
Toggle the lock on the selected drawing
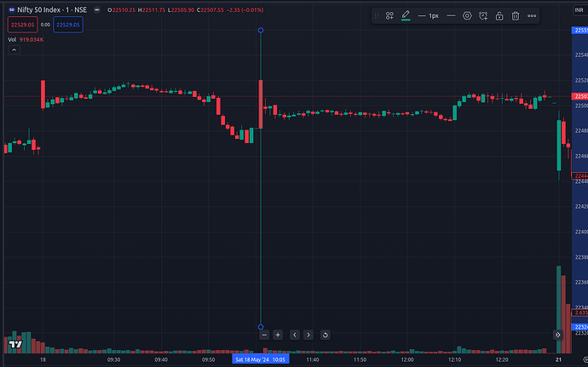point(499,15)
